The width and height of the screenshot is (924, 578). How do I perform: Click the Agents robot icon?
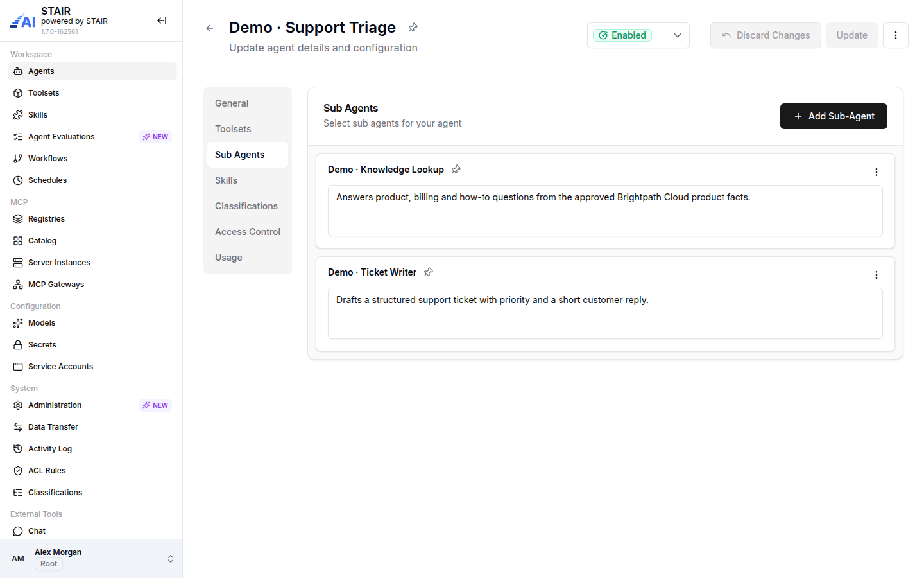pos(18,71)
